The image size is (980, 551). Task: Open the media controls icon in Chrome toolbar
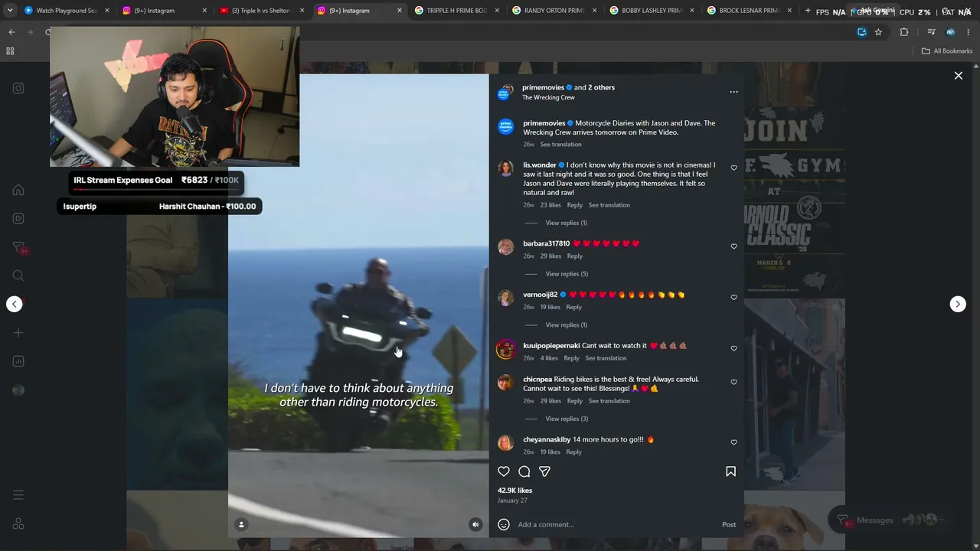click(x=931, y=32)
